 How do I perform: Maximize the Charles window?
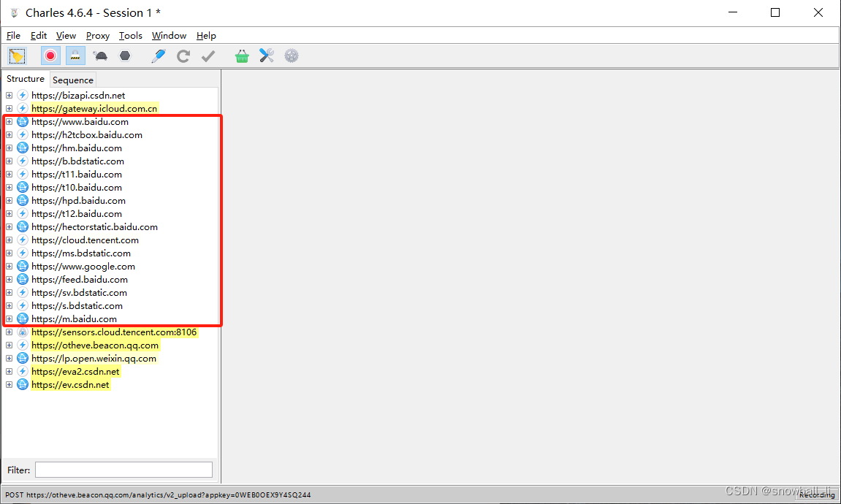[x=775, y=12]
